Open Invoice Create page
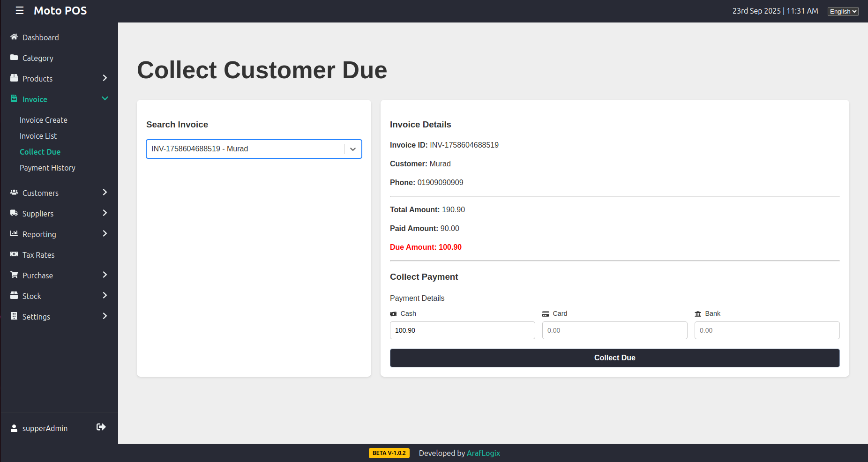Image resolution: width=868 pixels, height=462 pixels. 44,120
